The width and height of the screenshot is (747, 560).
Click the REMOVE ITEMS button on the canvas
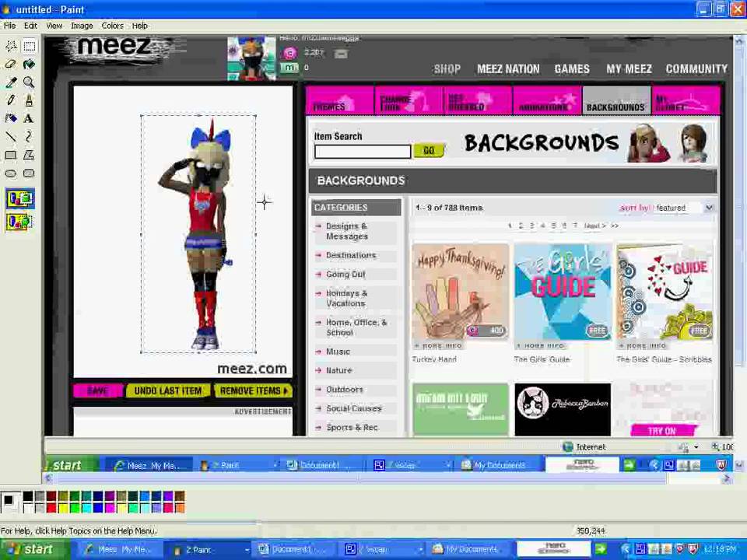click(252, 391)
